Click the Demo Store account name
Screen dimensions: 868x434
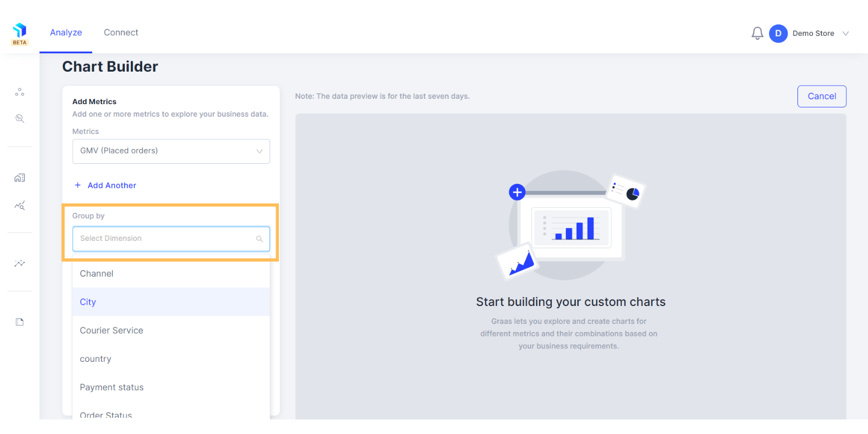[813, 34]
